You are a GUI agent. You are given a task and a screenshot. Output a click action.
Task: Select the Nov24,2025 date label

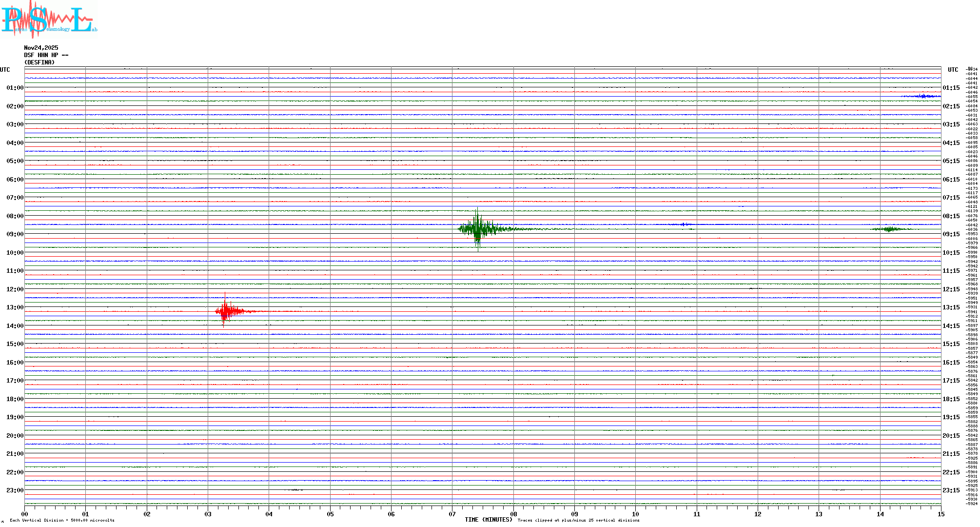[x=41, y=48]
